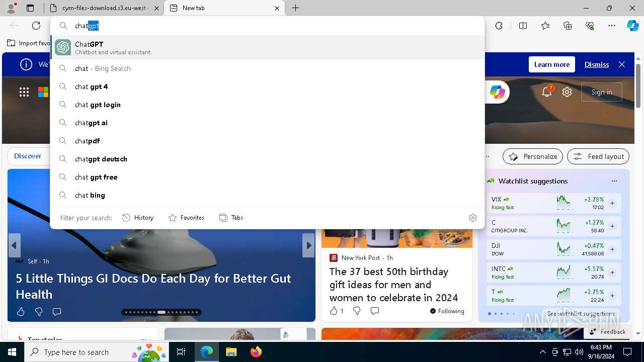Viewport: 644px width, 362px height.
Task: Open the Extensions puzzle icon
Action: tap(499, 26)
